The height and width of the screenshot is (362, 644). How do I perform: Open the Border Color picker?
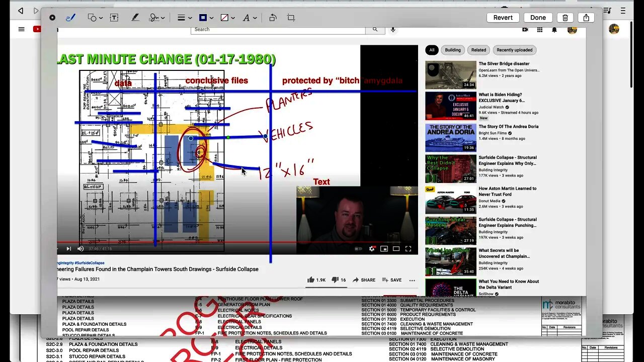[206, 18]
